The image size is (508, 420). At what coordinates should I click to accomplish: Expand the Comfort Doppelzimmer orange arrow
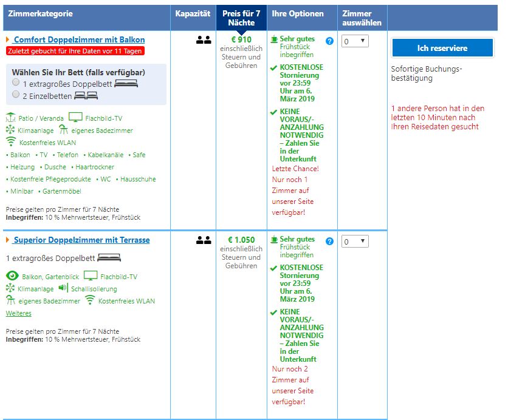click(x=8, y=40)
